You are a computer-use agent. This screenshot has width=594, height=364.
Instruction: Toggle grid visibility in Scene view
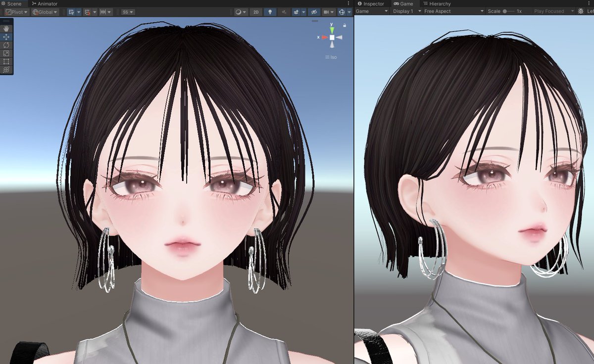(x=71, y=12)
